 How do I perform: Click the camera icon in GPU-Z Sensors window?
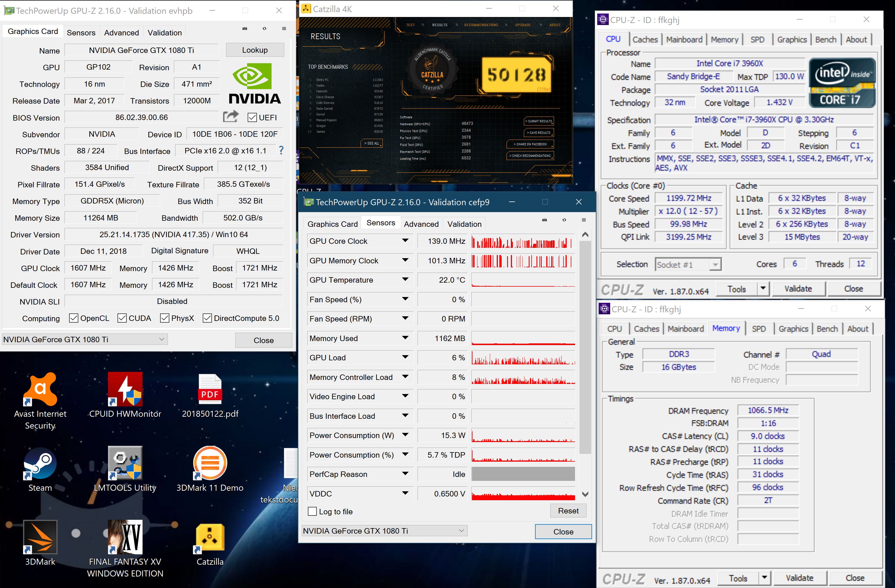[545, 220]
